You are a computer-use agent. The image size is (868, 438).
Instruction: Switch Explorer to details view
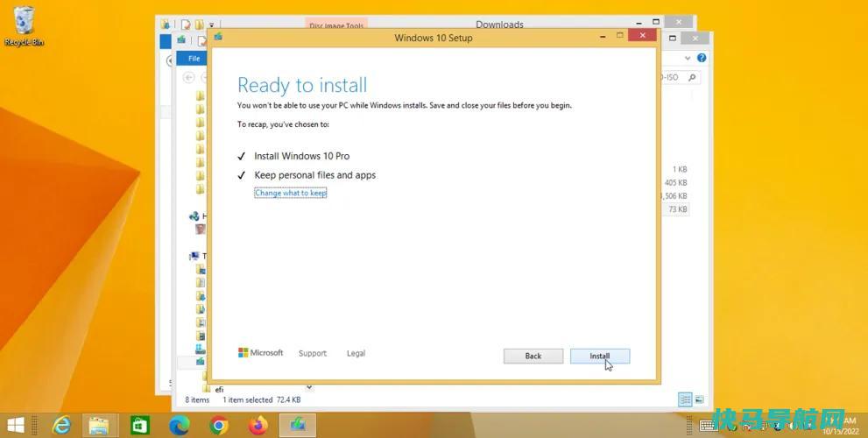coord(685,399)
